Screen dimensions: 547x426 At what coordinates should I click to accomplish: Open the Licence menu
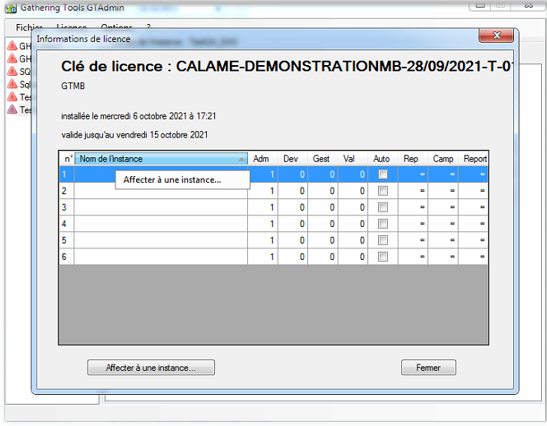point(72,27)
